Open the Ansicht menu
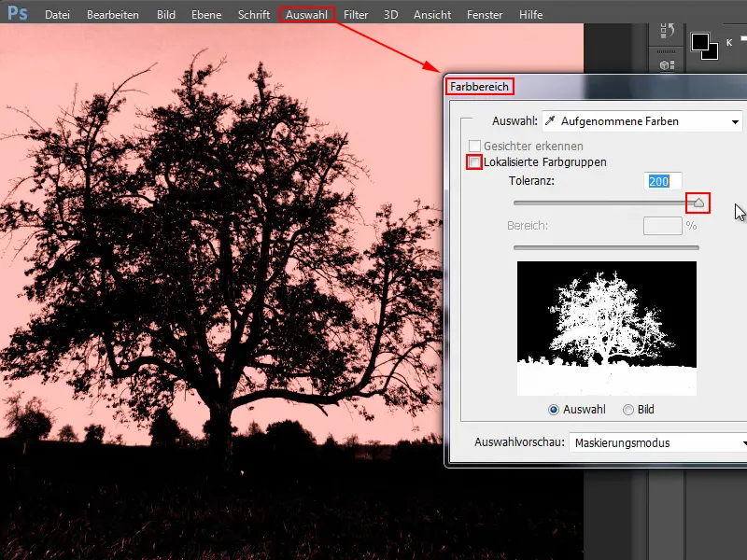Screen dimensions: 747x560 click(x=432, y=15)
